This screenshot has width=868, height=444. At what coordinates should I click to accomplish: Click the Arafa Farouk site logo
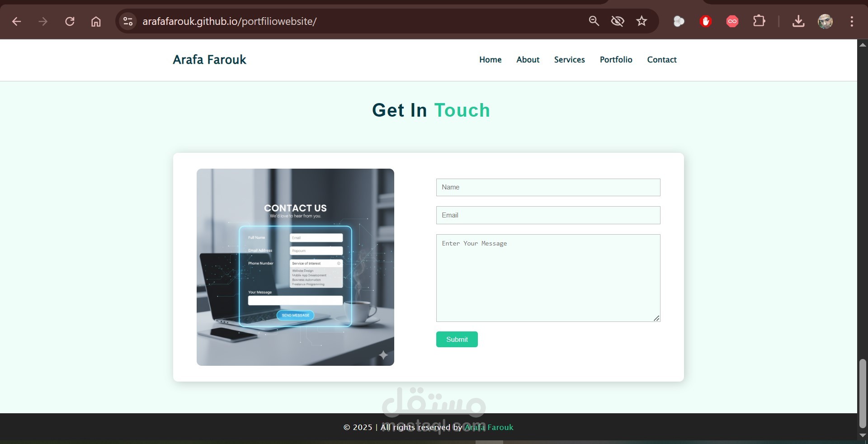click(x=209, y=60)
